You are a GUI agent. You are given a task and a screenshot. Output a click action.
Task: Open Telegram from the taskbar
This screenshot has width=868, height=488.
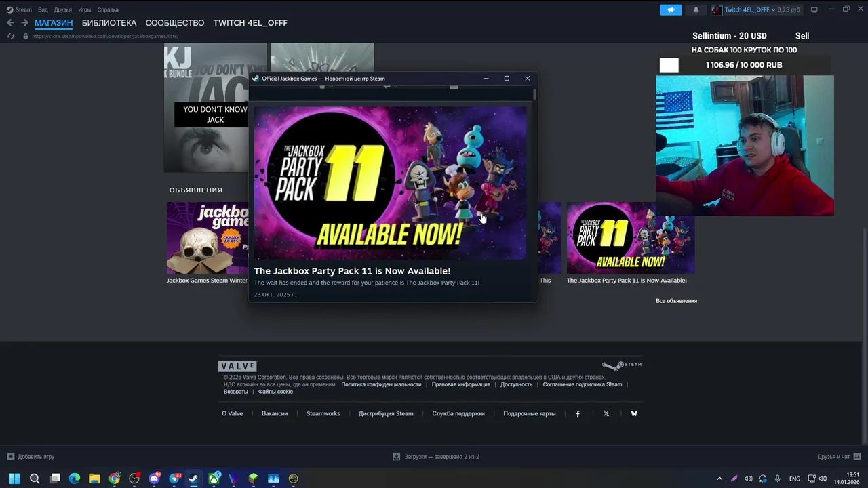pos(174,479)
